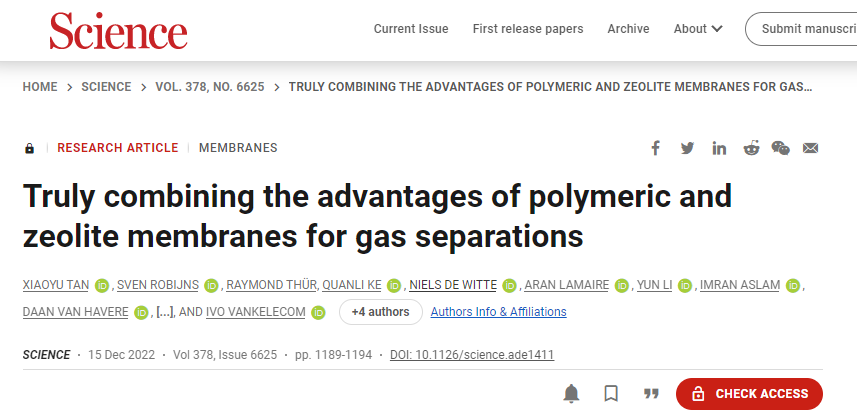Expand the About dropdown menu
The width and height of the screenshot is (857, 415).
click(698, 29)
